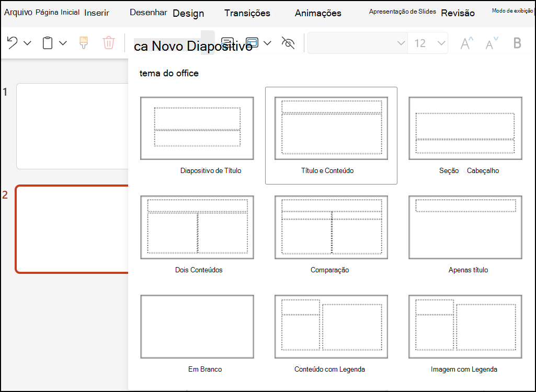This screenshot has width=536, height=392.
Task: Expand the Layout dropdown chevron
Action: [x=268, y=43]
